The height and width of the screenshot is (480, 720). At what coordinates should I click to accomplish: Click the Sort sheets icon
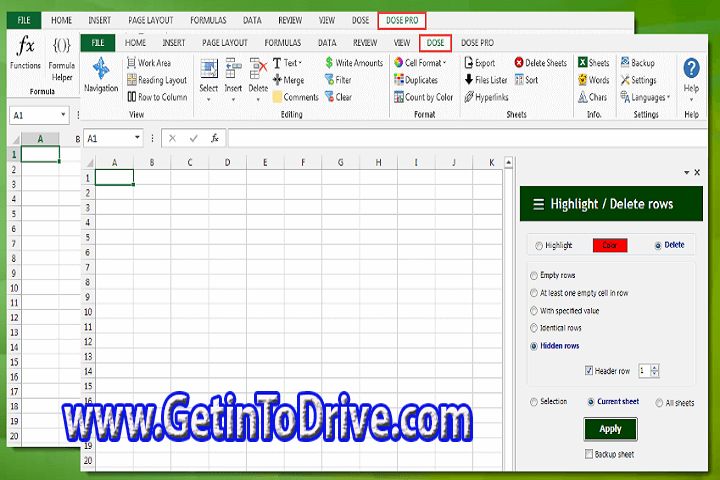pos(519,80)
